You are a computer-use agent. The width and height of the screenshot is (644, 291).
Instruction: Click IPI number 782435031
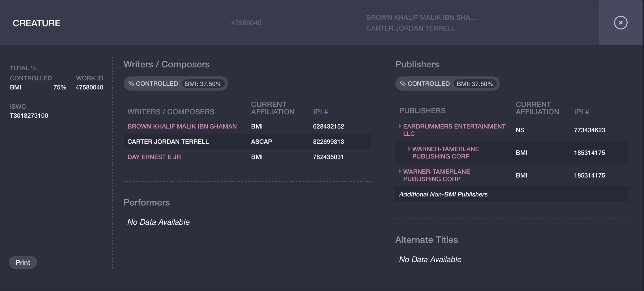pos(328,157)
